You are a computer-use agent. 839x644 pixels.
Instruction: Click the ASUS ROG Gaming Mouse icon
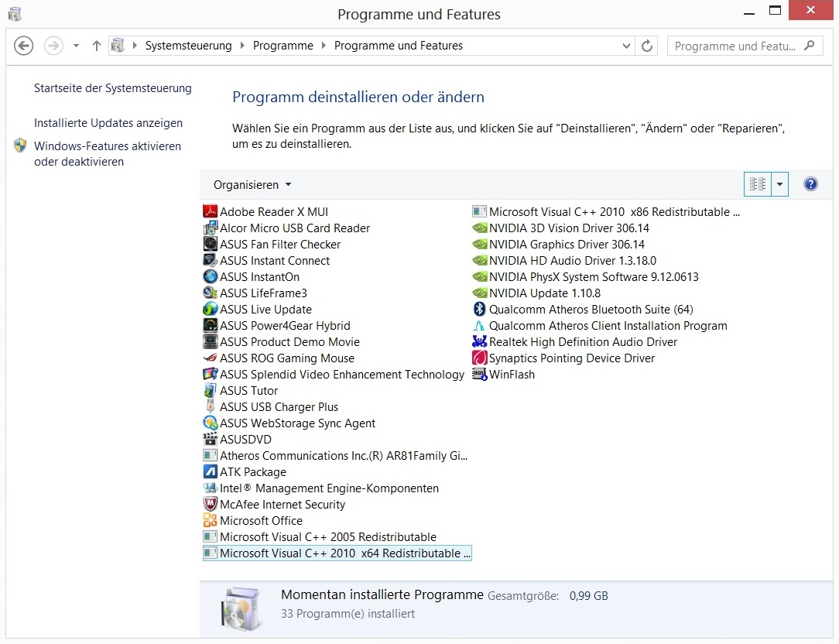[x=211, y=358]
